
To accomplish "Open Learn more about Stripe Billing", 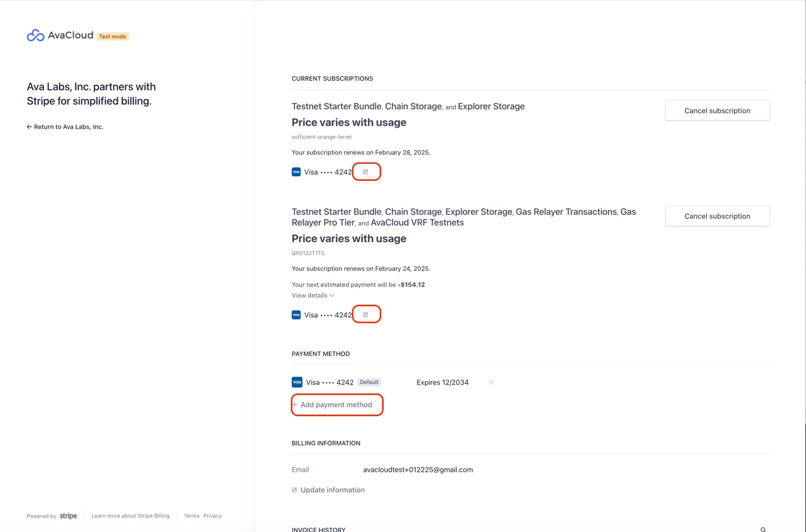I will (130, 516).
